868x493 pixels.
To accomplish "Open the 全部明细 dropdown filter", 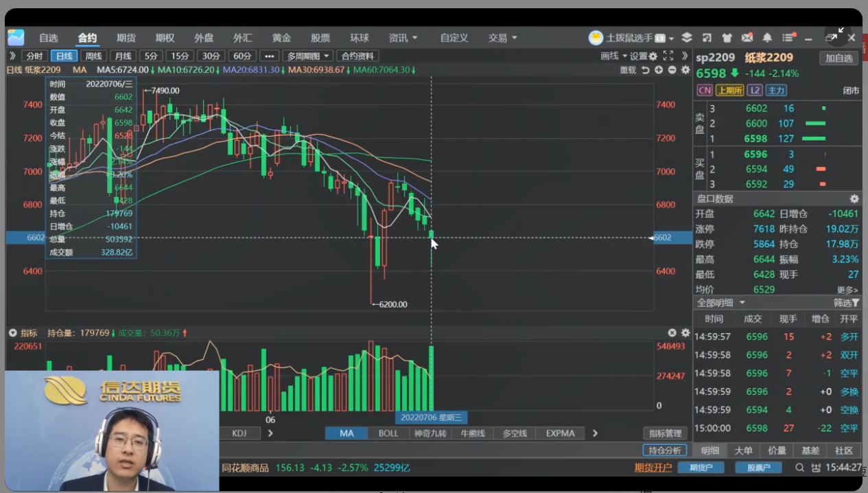I will [x=720, y=303].
